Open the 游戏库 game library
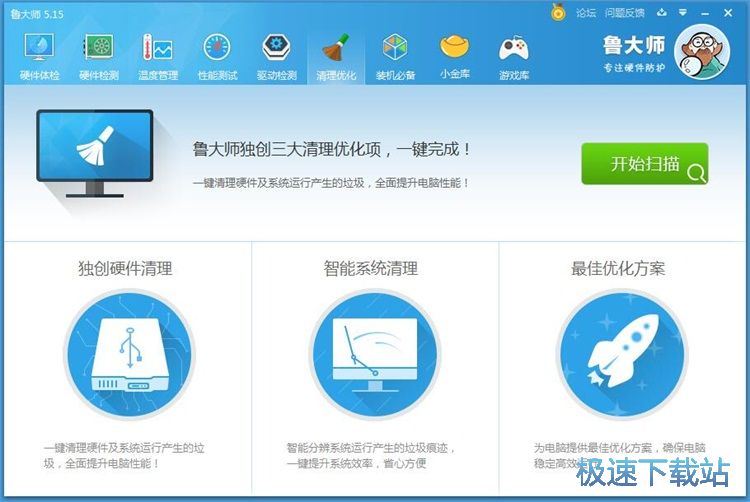 pos(514,56)
